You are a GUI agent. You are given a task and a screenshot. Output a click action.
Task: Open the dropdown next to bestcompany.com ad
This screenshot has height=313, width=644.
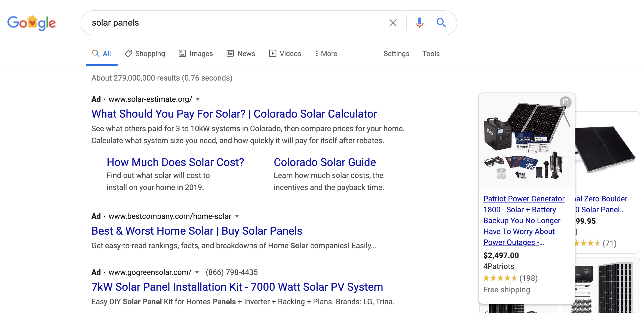coord(237,216)
